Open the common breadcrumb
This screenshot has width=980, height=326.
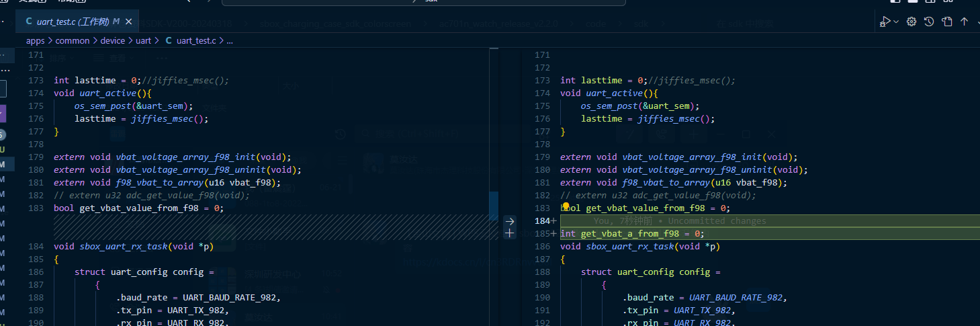tap(72, 40)
